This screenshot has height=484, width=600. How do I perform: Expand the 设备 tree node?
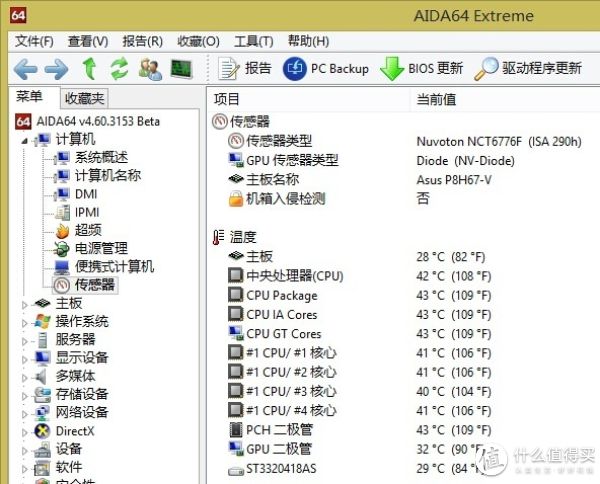click(24, 451)
